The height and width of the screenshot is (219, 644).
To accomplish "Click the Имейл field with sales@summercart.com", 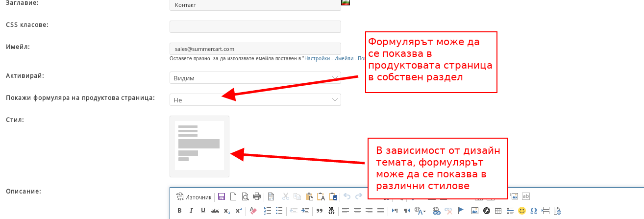I will tap(255, 49).
